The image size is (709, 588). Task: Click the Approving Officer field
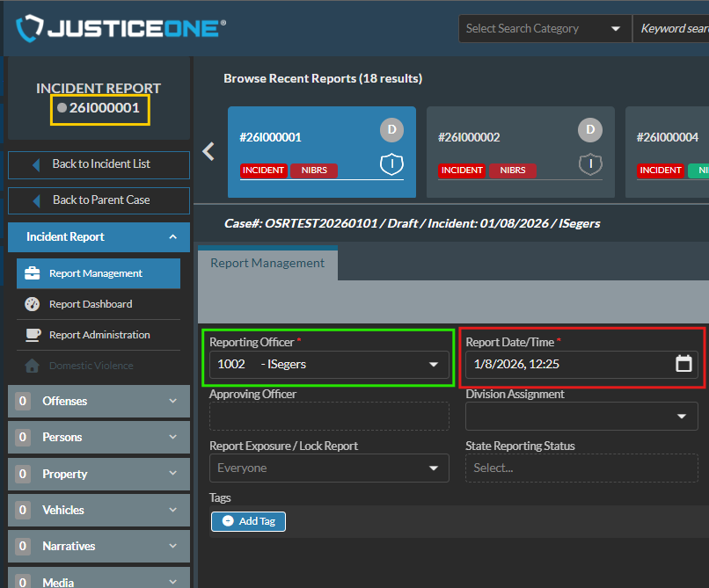click(x=329, y=417)
